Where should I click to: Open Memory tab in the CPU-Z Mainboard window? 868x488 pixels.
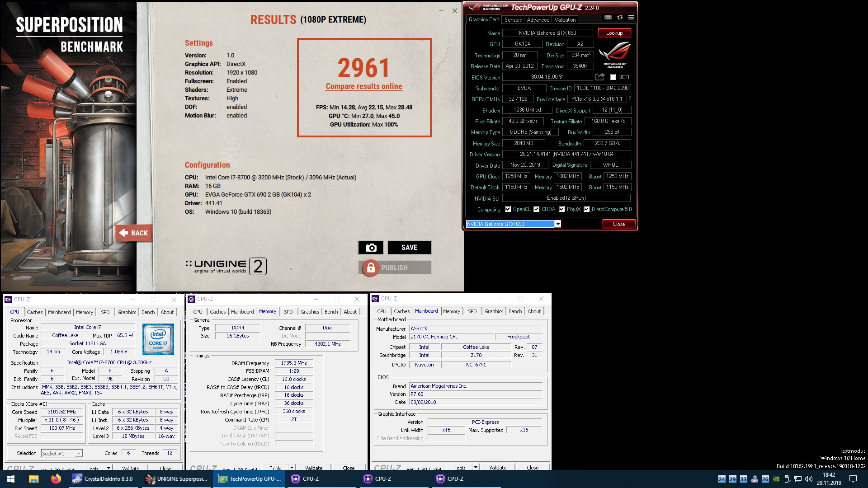[x=451, y=311]
